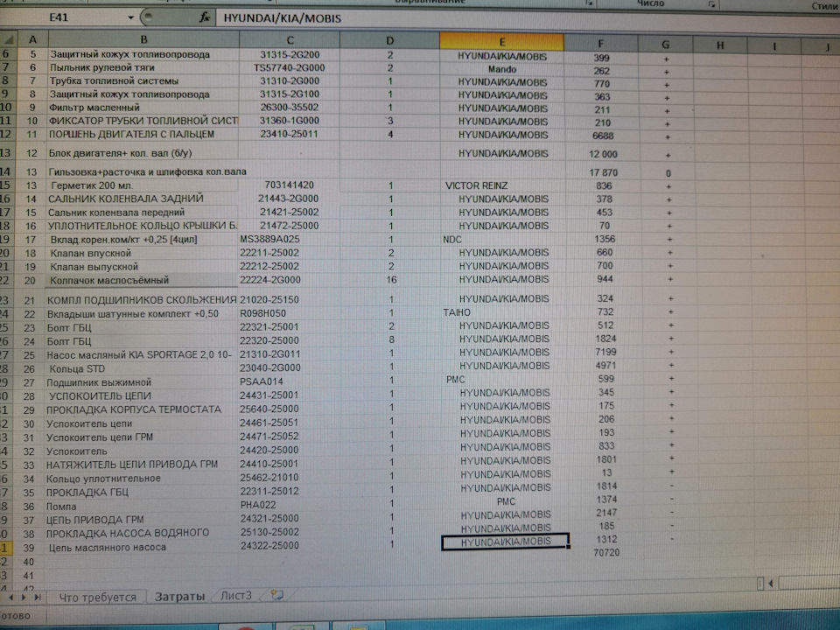
Task: Select total cell 70720
Action: pyautogui.click(x=606, y=552)
